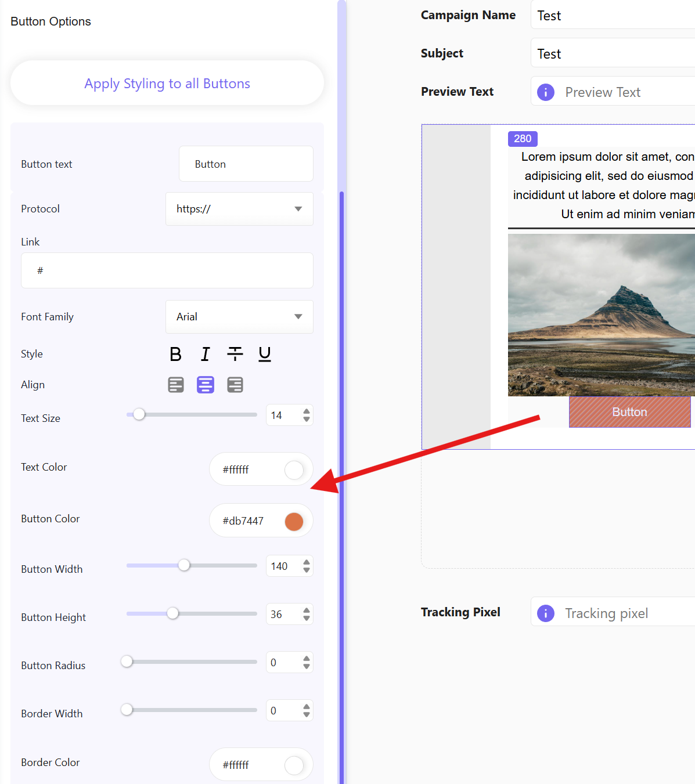
Task: Open the Protocol https:// dropdown
Action: point(239,209)
